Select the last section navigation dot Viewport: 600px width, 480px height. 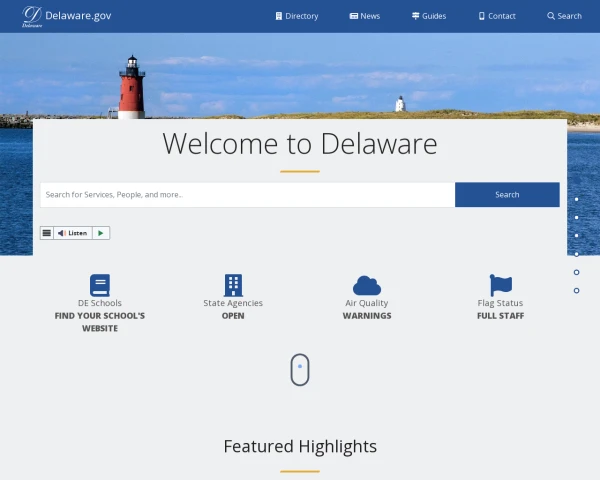(577, 291)
